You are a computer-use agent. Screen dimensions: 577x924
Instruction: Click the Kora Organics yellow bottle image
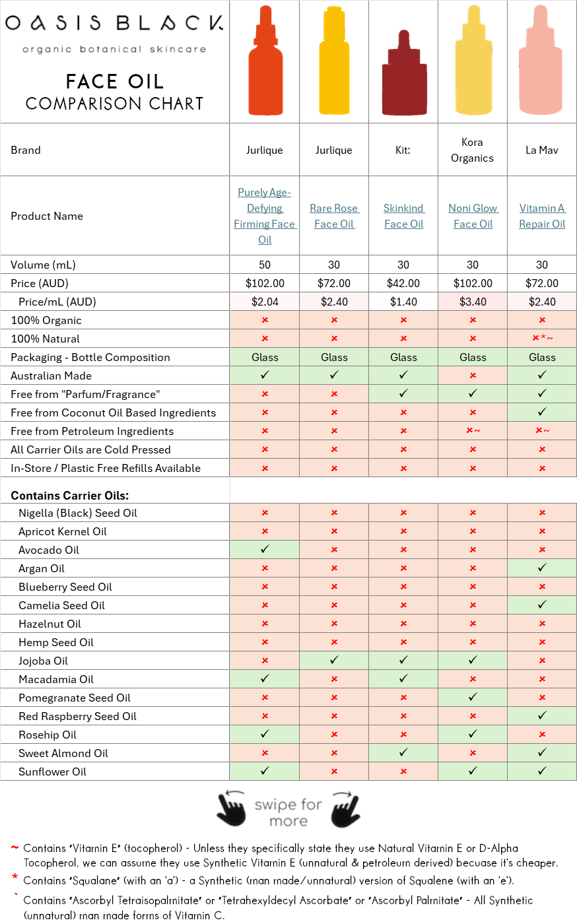tap(473, 61)
